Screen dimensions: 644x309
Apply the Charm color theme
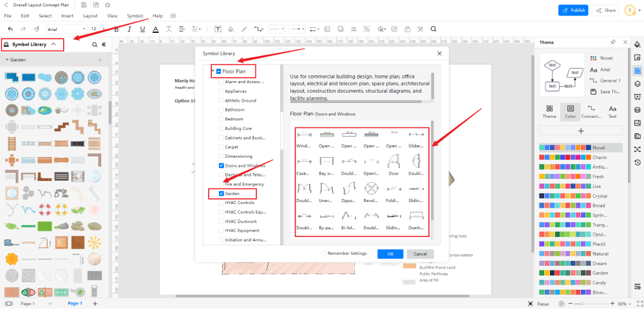click(x=581, y=157)
